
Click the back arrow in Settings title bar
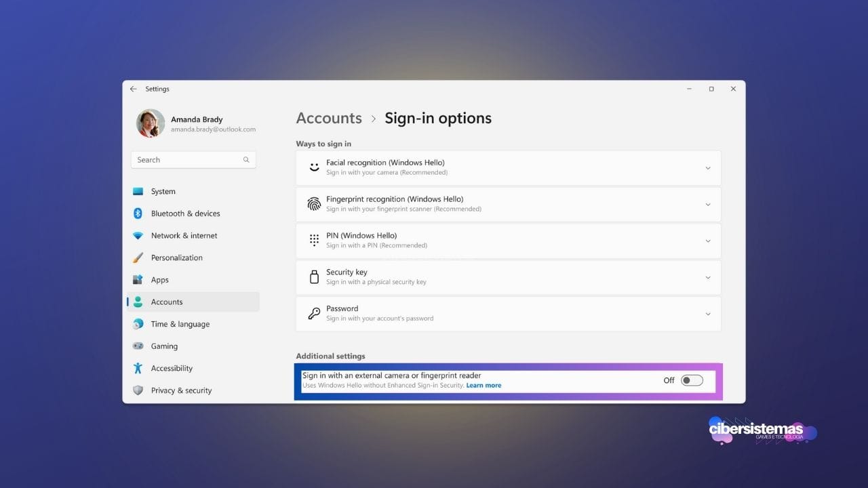pos(133,89)
